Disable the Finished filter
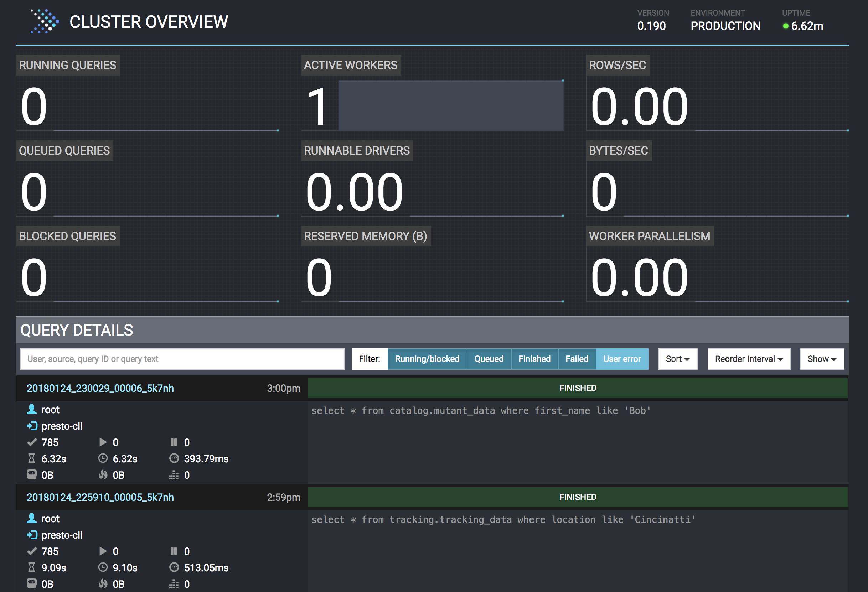 click(534, 359)
